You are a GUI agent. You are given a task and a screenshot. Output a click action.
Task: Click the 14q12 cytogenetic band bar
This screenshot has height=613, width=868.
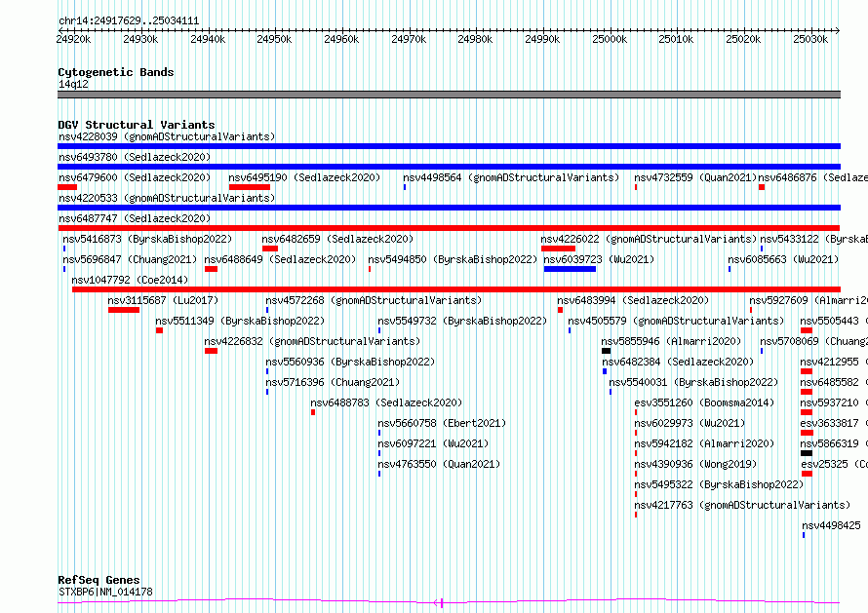[x=449, y=95]
